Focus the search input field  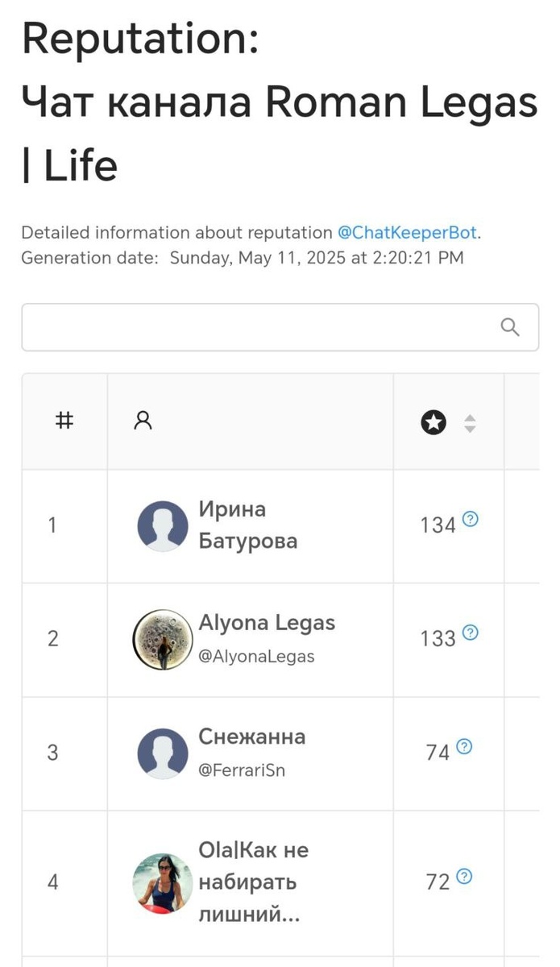[258, 327]
